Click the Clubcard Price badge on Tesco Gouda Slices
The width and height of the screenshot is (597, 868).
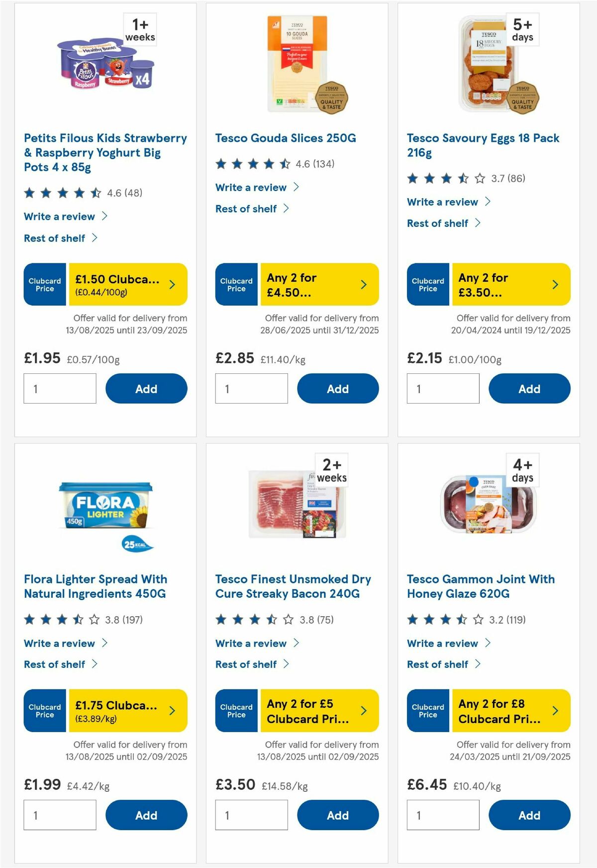236,284
